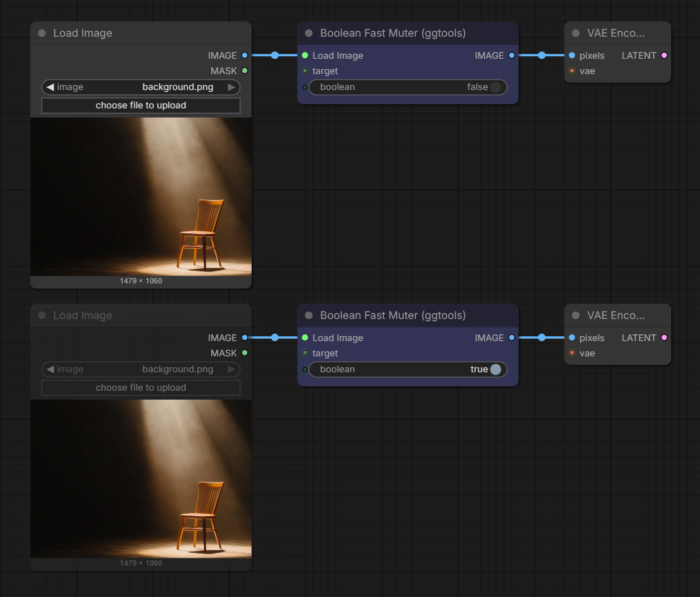Click MASK output dot on top Load Image node
Viewport: 700px width, 597px height.
tap(244, 70)
